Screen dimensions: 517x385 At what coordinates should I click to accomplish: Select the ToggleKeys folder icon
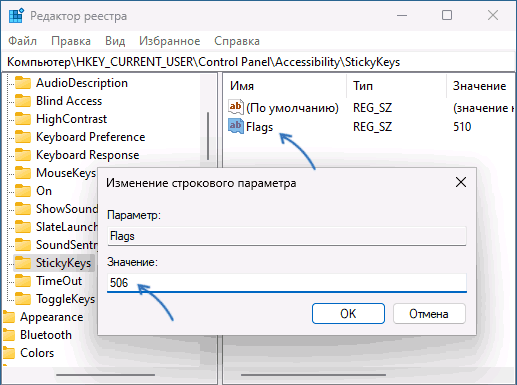click(x=23, y=299)
